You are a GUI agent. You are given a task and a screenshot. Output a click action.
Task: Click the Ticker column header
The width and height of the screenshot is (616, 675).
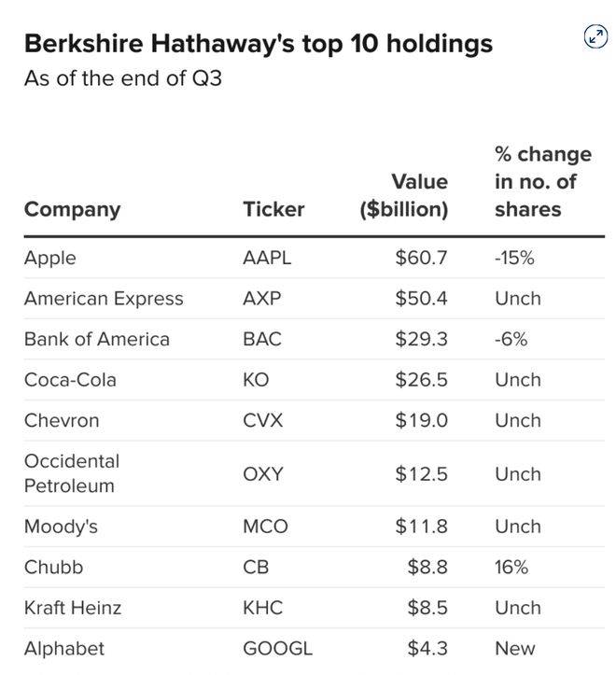point(273,209)
